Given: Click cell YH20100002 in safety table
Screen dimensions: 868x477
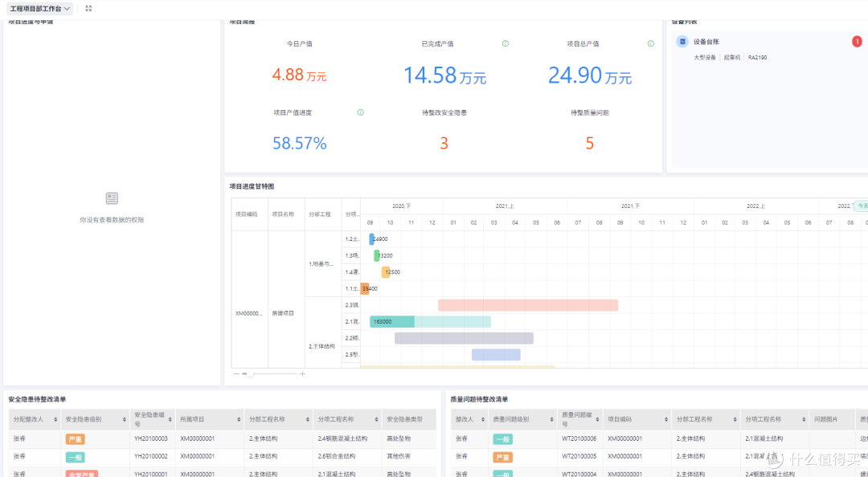Looking at the screenshot, I should (x=150, y=457).
